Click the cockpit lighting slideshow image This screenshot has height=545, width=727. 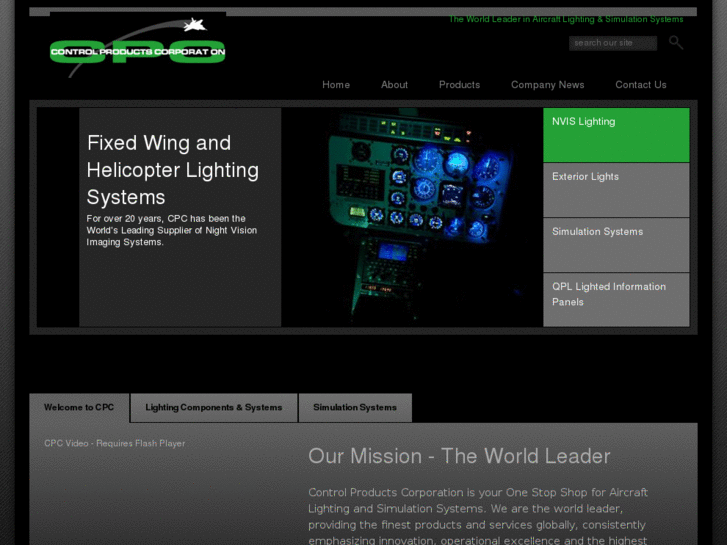(x=412, y=217)
